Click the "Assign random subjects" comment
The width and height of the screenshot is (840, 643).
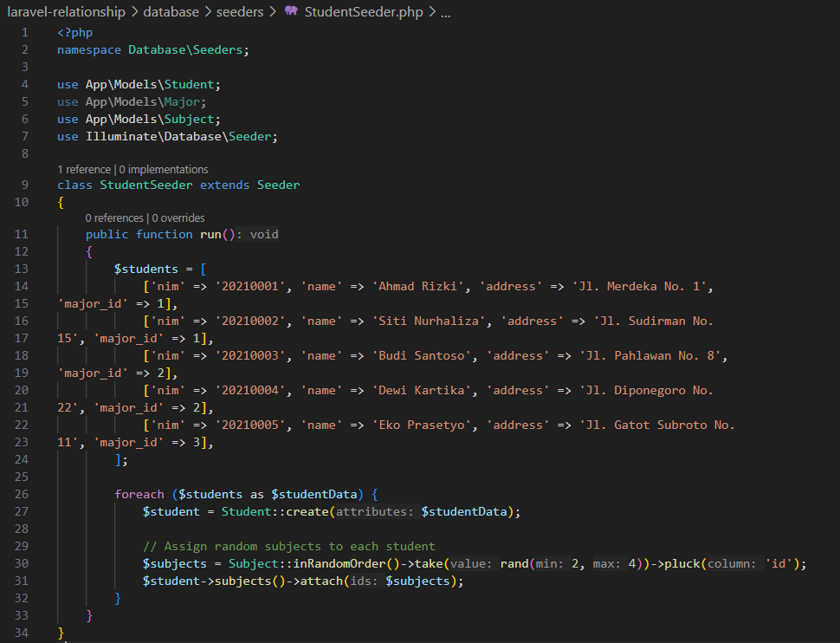(289, 546)
